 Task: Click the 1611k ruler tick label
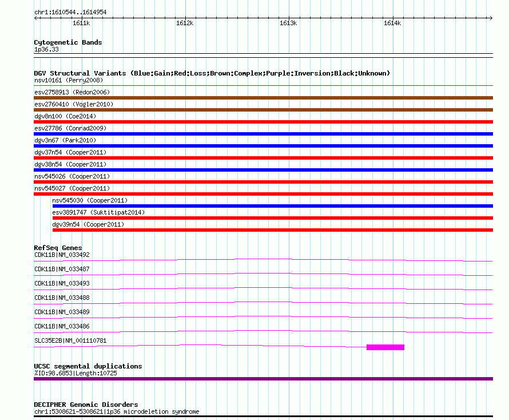pyautogui.click(x=81, y=23)
